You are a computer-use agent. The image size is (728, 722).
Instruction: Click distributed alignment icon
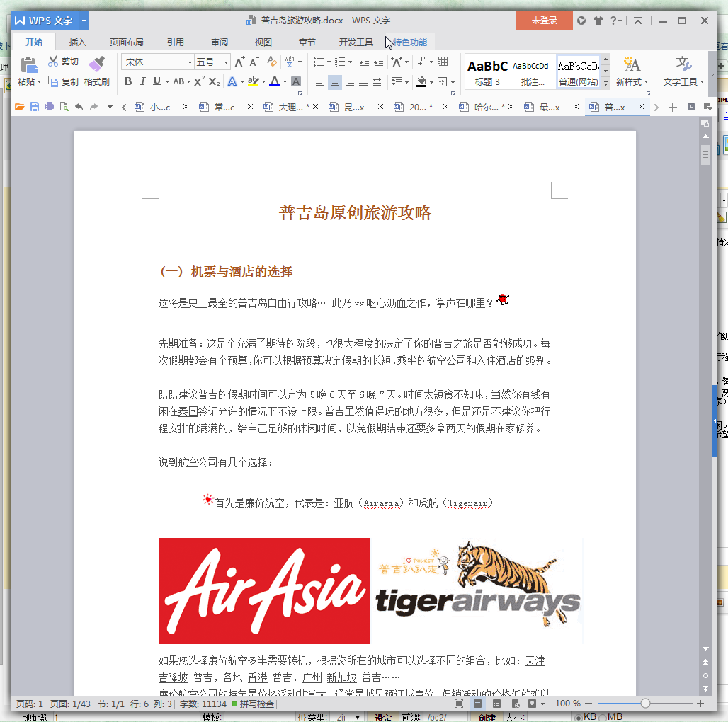(378, 82)
